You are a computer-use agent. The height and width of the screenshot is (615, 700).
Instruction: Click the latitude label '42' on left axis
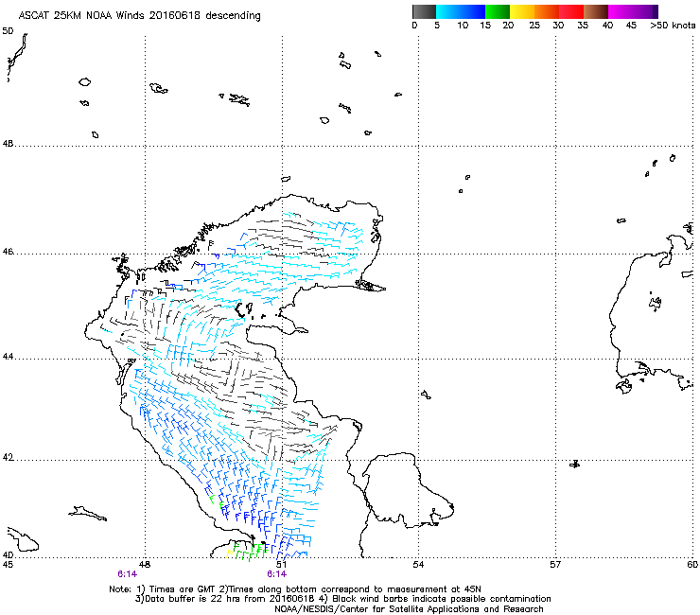(8, 458)
